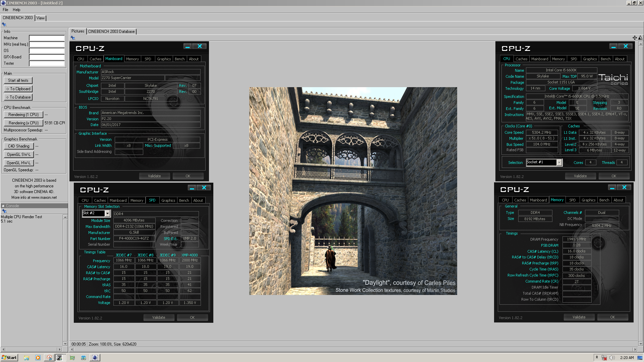Click the GFX-Board input field
The image size is (644, 362).
click(47, 57)
